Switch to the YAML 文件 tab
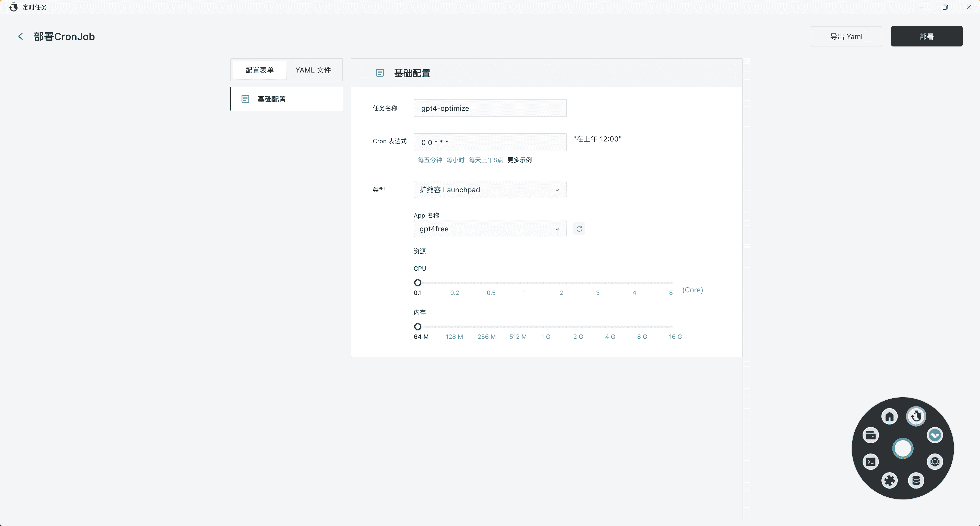This screenshot has height=526, width=980. pos(313,70)
